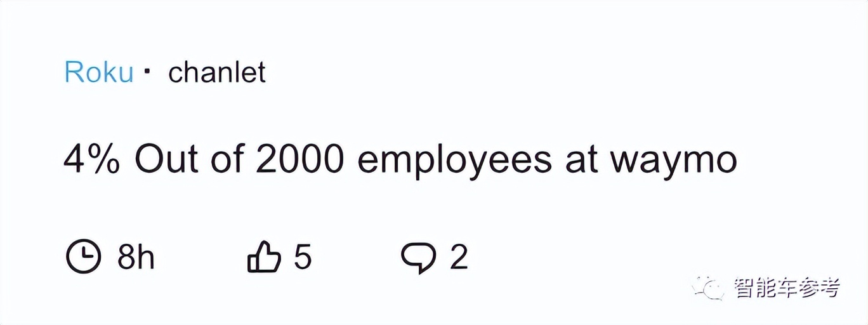Click the character 智 in the watermark
The image size is (868, 325).
(745, 288)
